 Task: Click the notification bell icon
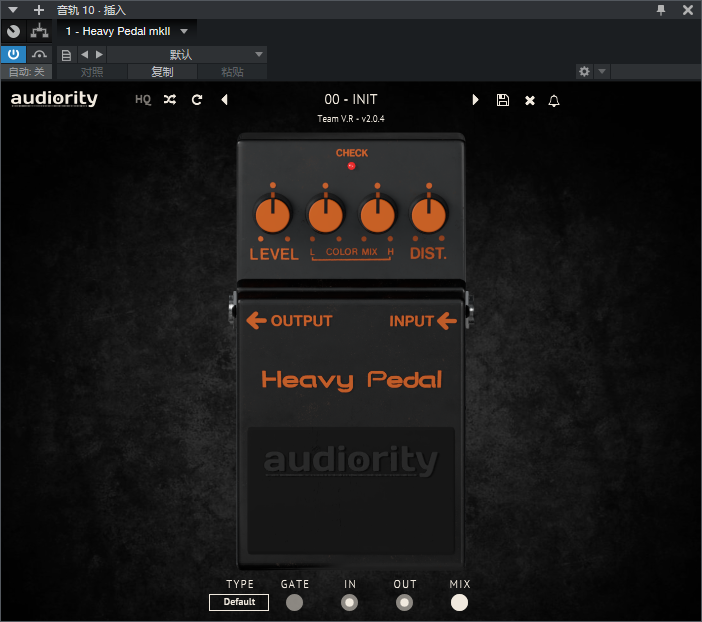(554, 100)
